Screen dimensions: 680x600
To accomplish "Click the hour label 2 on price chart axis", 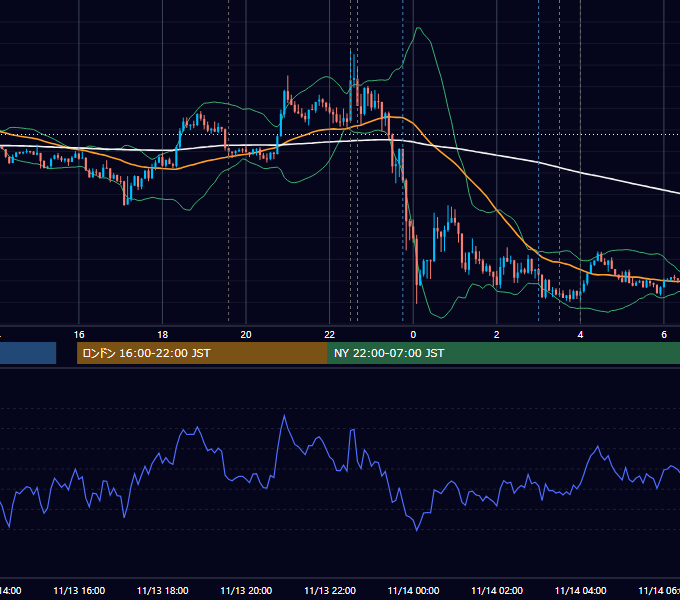I will pos(497,335).
